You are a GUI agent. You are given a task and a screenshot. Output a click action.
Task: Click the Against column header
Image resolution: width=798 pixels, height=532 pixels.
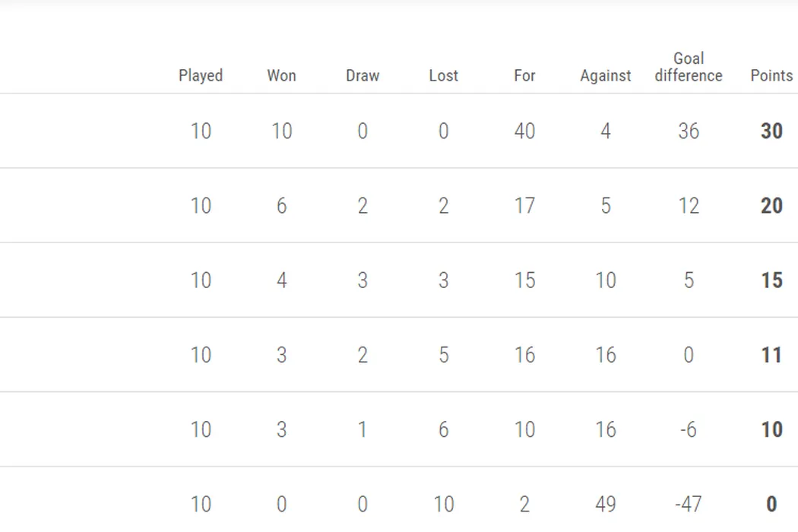click(606, 75)
